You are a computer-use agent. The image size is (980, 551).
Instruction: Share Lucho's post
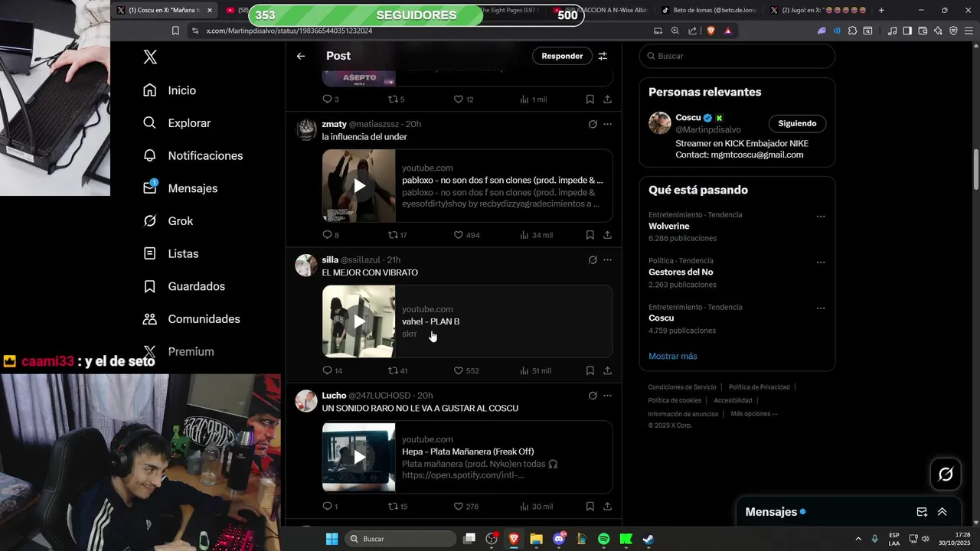pyautogui.click(x=607, y=506)
